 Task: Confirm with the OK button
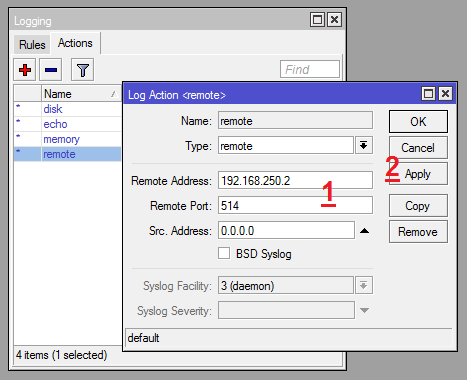point(418,122)
